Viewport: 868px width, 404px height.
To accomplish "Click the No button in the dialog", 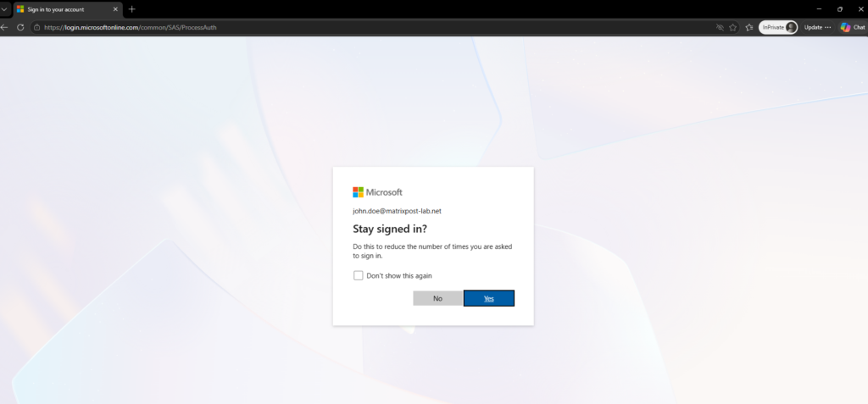I will click(437, 298).
